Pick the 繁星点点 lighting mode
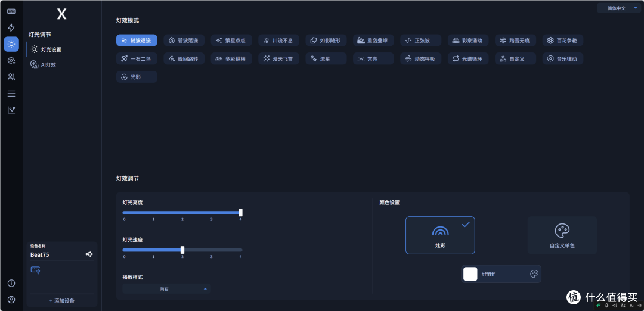This screenshot has height=311, width=644. (231, 40)
